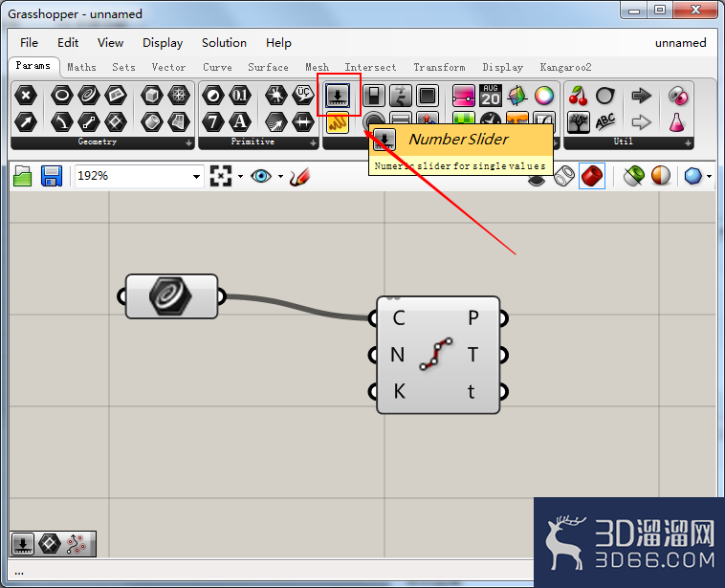Select the Circular Arc parameter icon
This screenshot has width=725, height=588.
(x=62, y=122)
